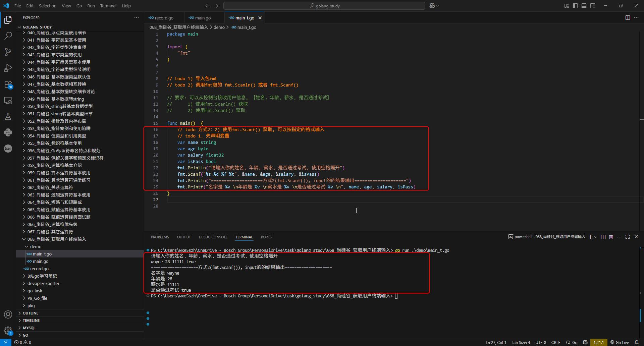Open the Source Control view

[8, 52]
